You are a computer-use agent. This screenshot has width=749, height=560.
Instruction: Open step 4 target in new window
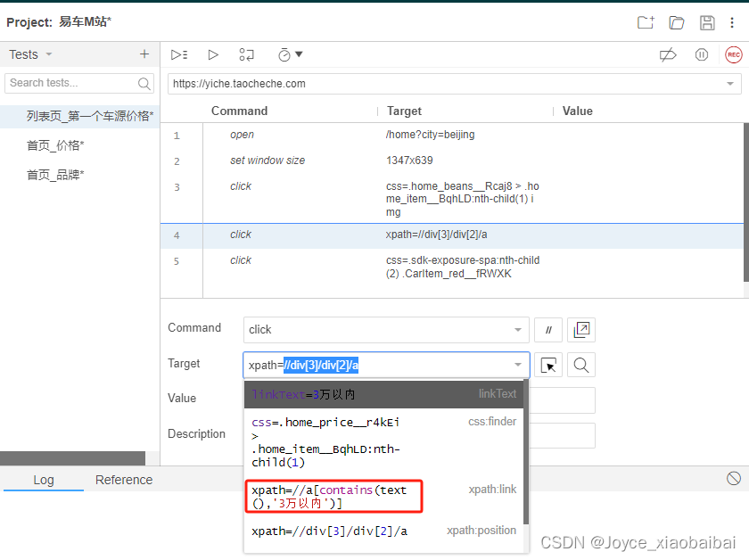click(581, 329)
